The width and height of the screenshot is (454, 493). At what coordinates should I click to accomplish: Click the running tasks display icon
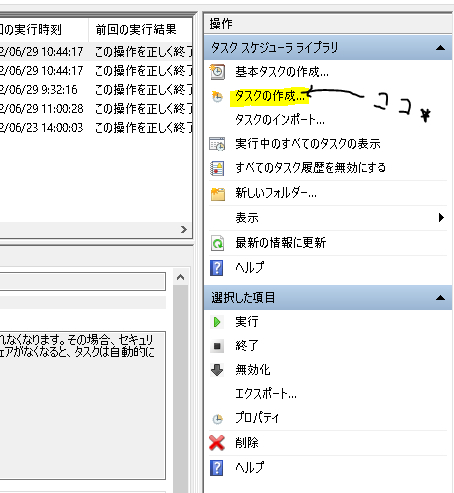217,144
